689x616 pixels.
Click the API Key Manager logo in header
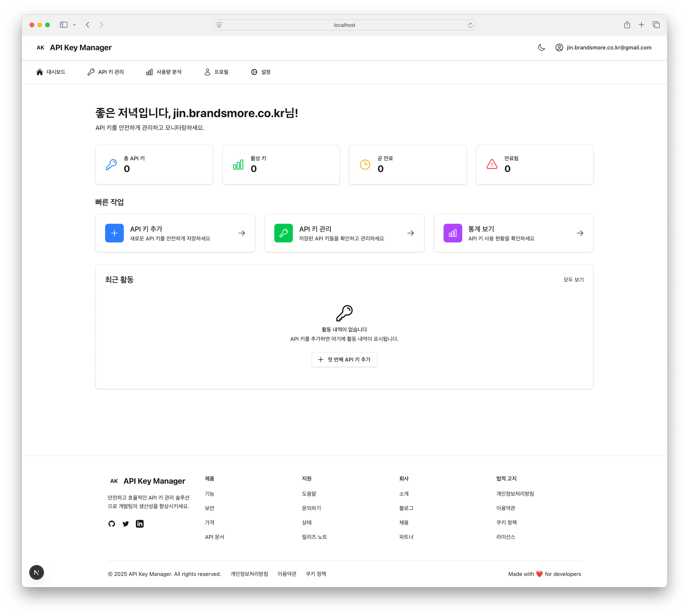(74, 47)
